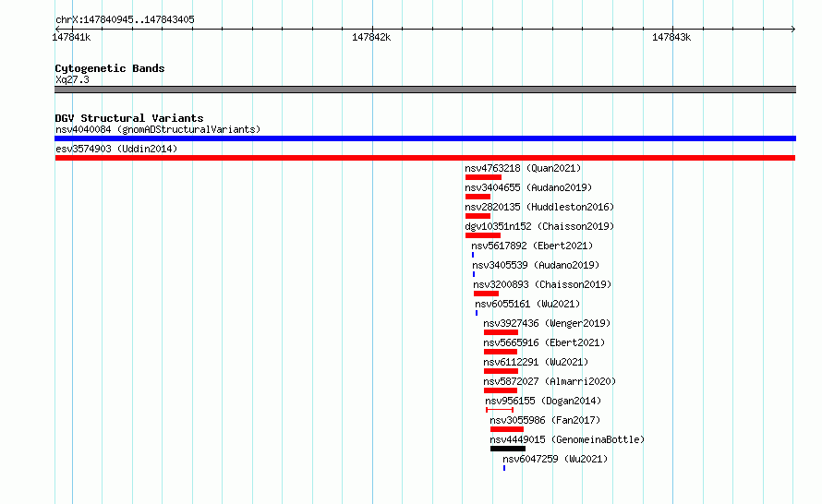Click red bar under nsv3927436
Image resolution: width=822 pixels, height=504 pixels.
point(501,332)
